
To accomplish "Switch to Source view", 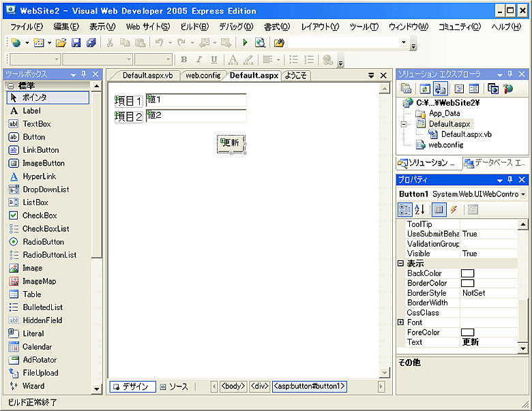I will point(175,386).
